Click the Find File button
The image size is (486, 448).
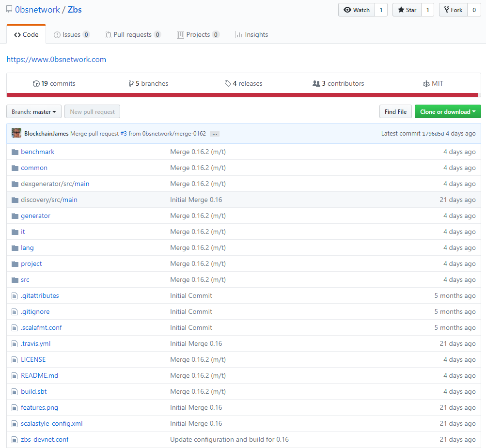[x=395, y=111]
